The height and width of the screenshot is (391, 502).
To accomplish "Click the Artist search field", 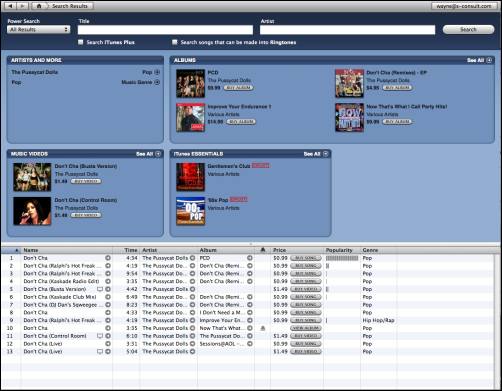I will coord(347,30).
